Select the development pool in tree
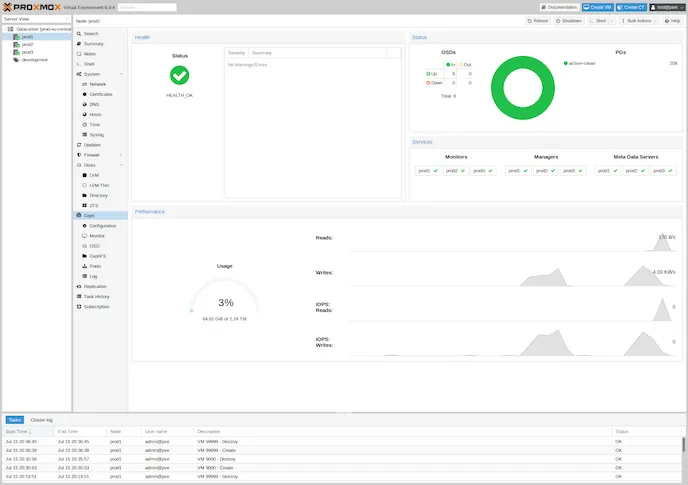Viewport: 688px width, 485px height. [34, 60]
